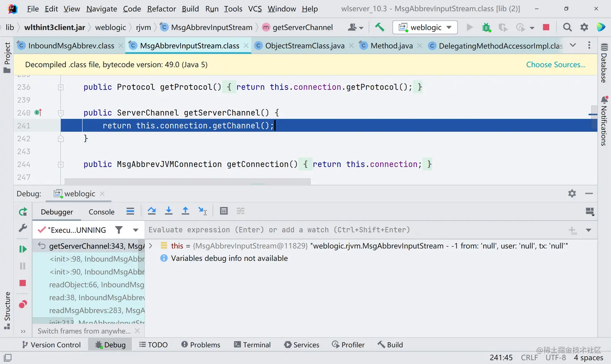Pause program icon in debug sidebar
The height and width of the screenshot is (364, 611).
tap(23, 266)
